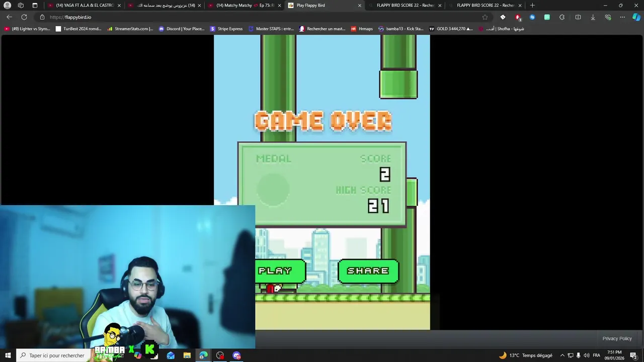Close the Play Flappy Bird tab
Viewport: 644px width, 362px height.
[x=359, y=6]
